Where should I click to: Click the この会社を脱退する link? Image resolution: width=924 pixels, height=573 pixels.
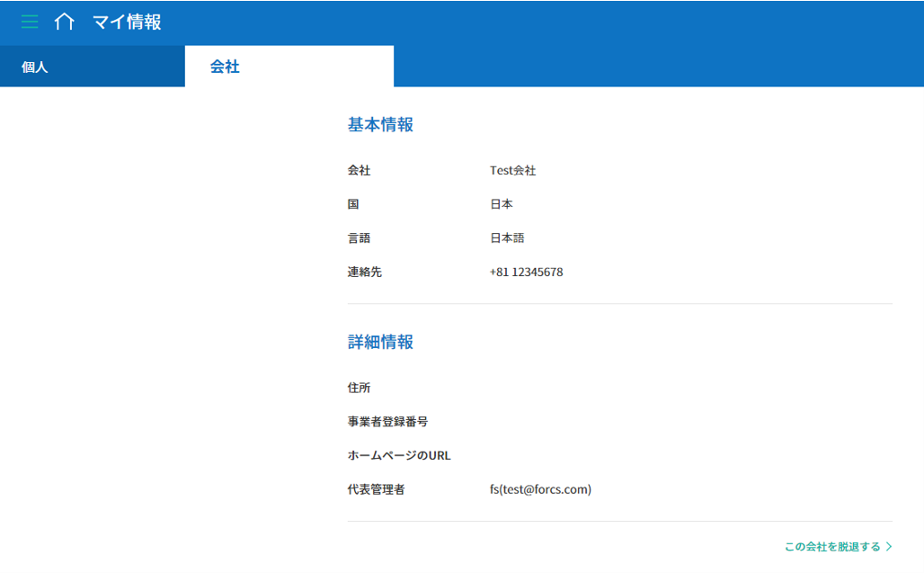[832, 547]
